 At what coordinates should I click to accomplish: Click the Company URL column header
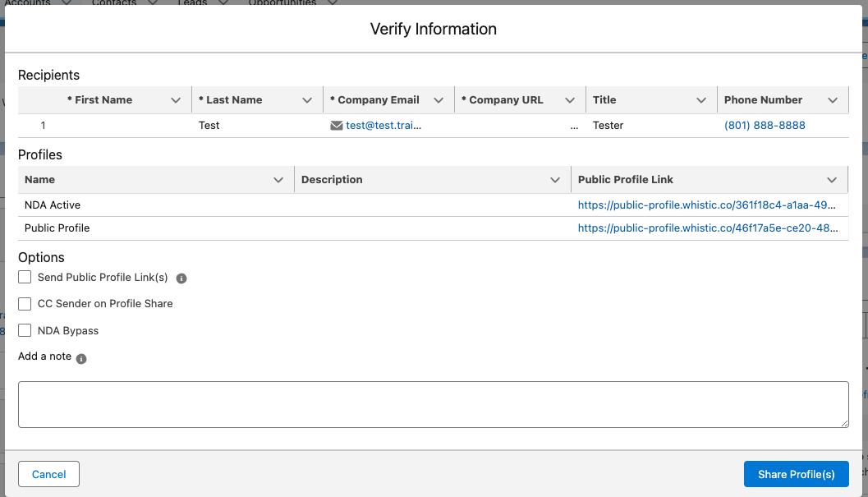point(502,100)
